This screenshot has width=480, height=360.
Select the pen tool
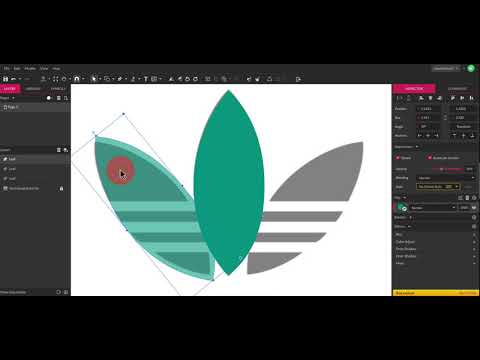click(120, 79)
